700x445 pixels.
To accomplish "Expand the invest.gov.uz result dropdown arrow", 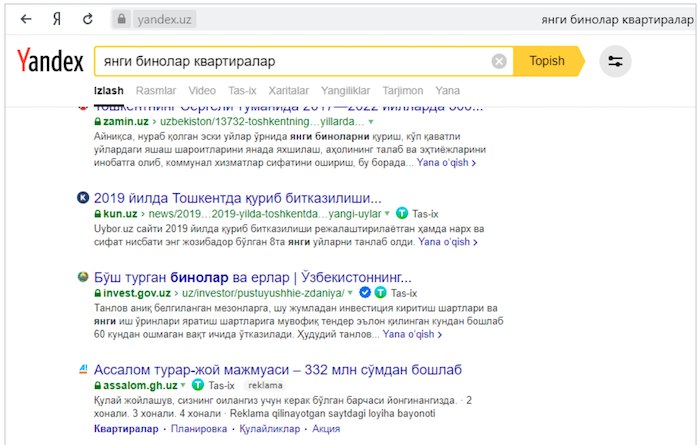I will coord(350,293).
